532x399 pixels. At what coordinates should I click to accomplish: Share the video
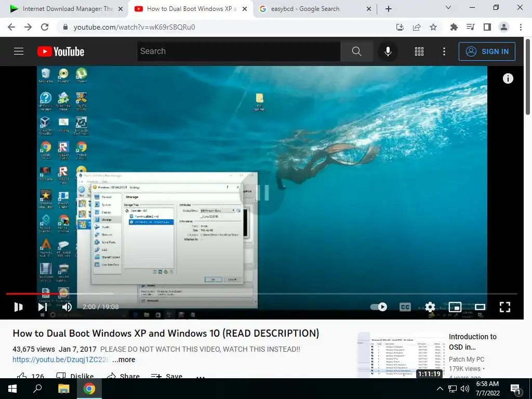pyautogui.click(x=123, y=376)
